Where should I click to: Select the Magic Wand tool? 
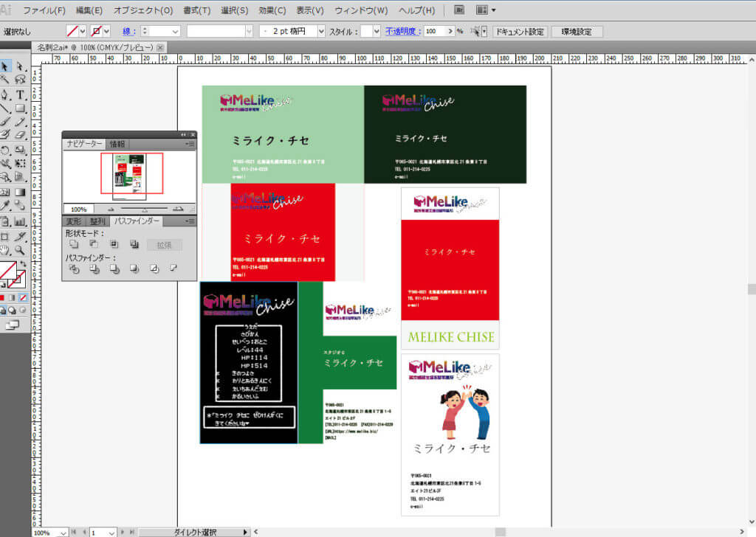click(x=5, y=80)
